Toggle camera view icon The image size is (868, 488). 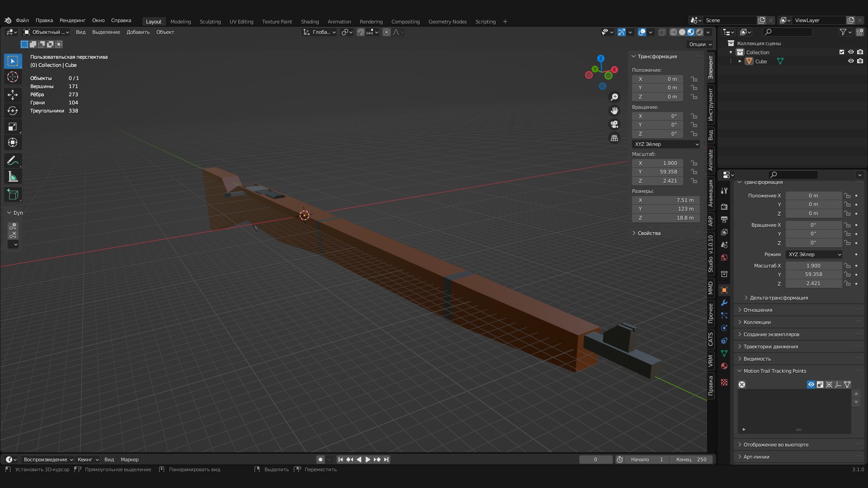point(614,124)
